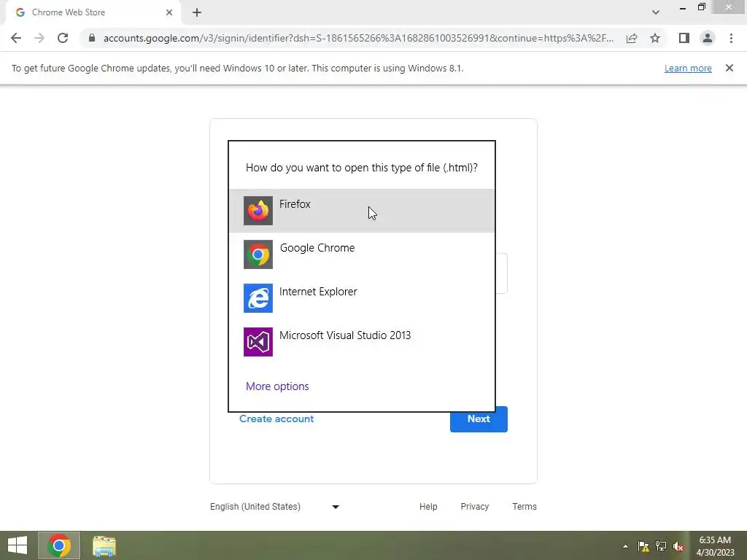Select Firefox text label in list
This screenshot has width=747, height=560.
tap(295, 204)
